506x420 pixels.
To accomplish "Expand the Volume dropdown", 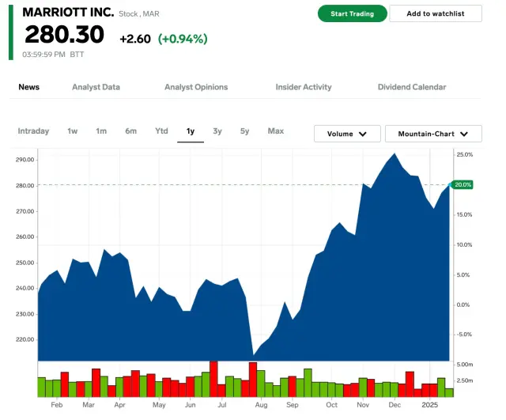I will [x=347, y=134].
